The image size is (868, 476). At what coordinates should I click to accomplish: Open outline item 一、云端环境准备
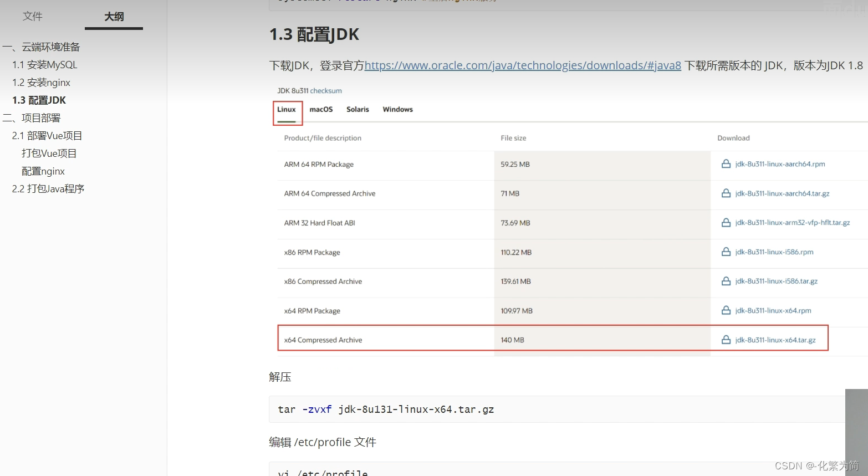[42, 47]
